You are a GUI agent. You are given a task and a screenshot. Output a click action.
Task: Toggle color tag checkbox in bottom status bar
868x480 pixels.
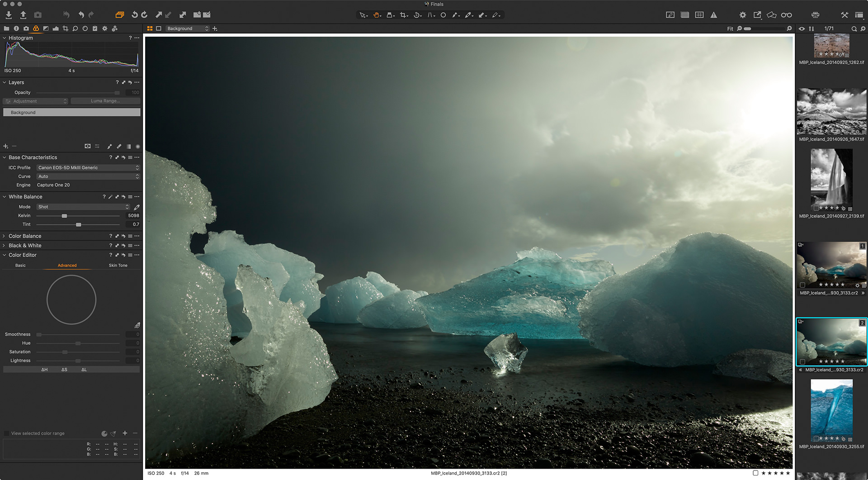pyautogui.click(x=755, y=473)
